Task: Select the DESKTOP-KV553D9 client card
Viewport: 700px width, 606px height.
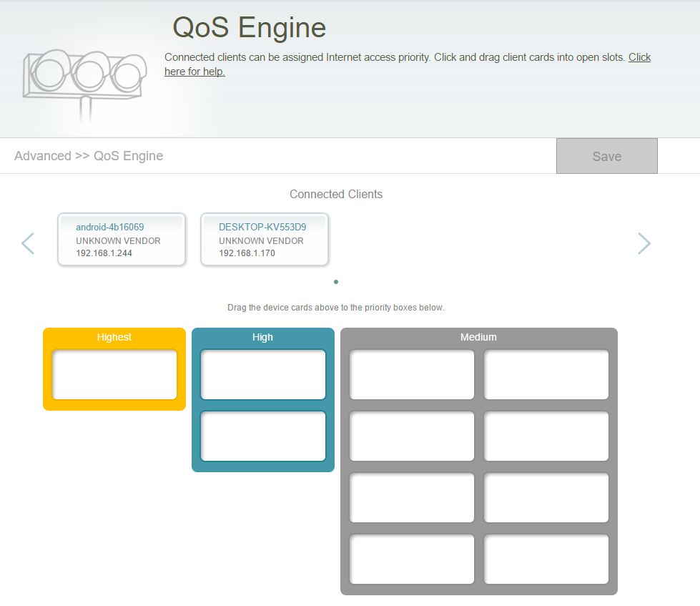Action: [265, 240]
